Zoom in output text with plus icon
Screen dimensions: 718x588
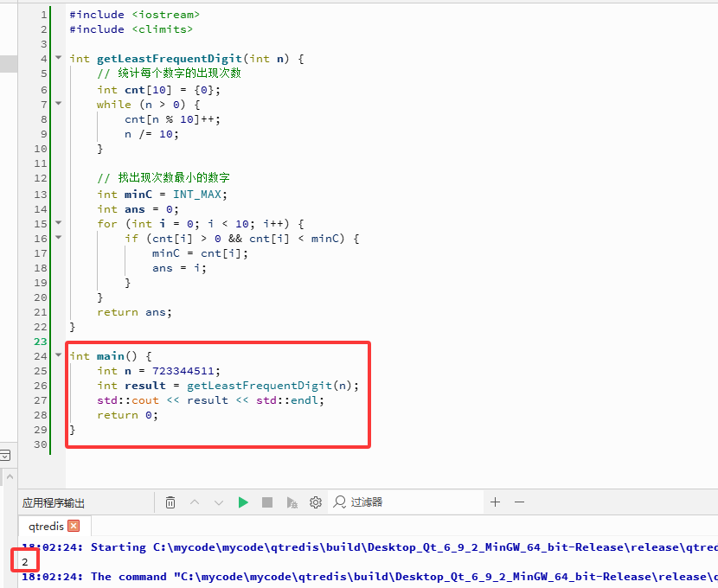coord(495,502)
